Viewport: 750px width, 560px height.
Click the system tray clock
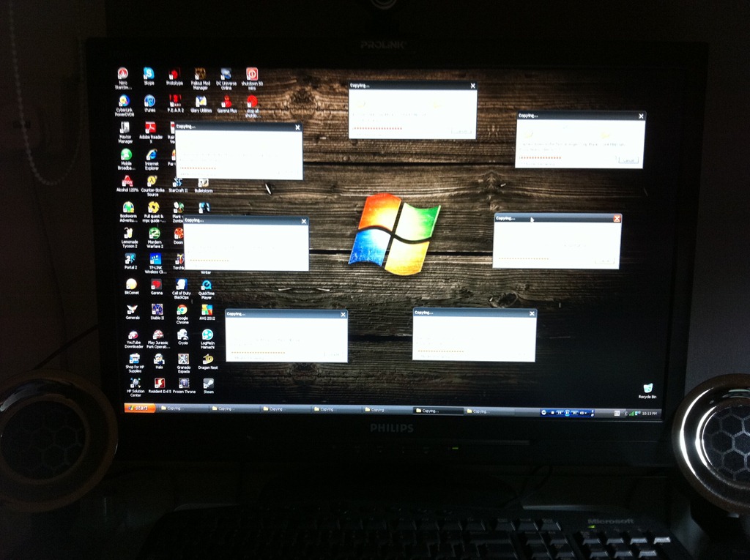(x=649, y=414)
